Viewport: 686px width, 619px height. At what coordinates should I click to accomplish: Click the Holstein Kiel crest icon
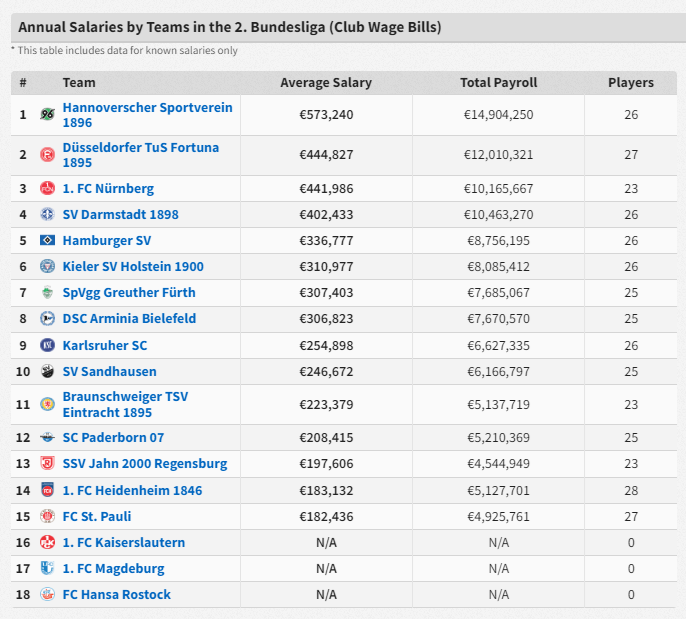coord(47,266)
